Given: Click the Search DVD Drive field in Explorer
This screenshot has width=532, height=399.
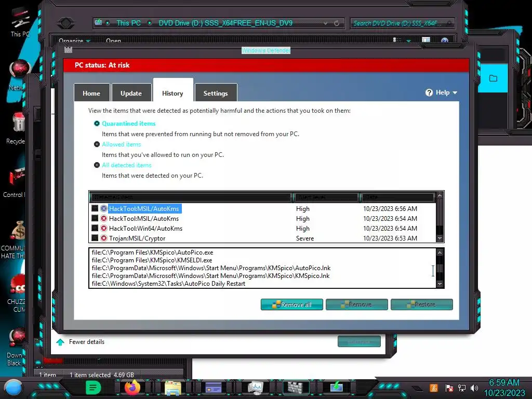Looking at the screenshot, I should click(402, 23).
